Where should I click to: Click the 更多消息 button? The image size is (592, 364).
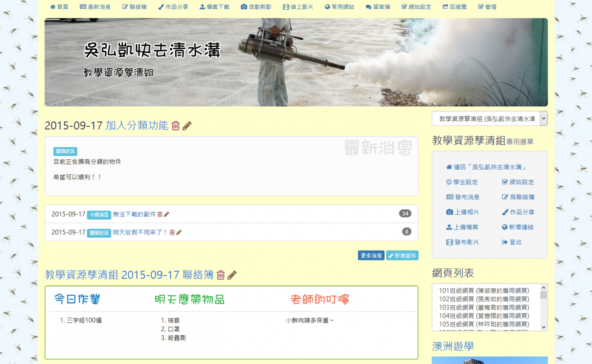coord(371,255)
